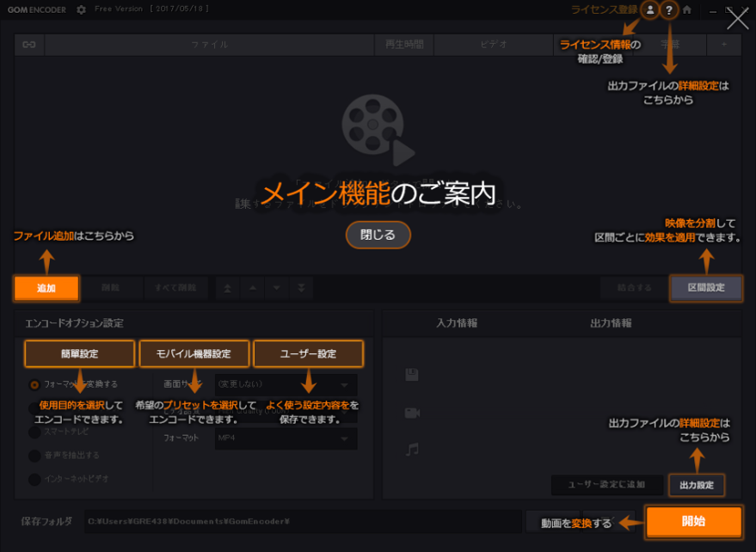Select the インターネットビデオ radio option
Viewport: 756px width, 552px height.
click(x=34, y=479)
